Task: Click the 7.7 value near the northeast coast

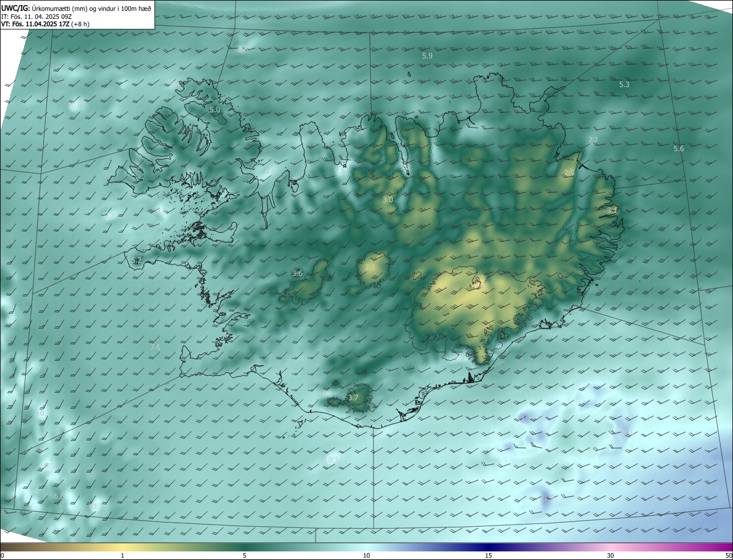Action: tap(593, 140)
